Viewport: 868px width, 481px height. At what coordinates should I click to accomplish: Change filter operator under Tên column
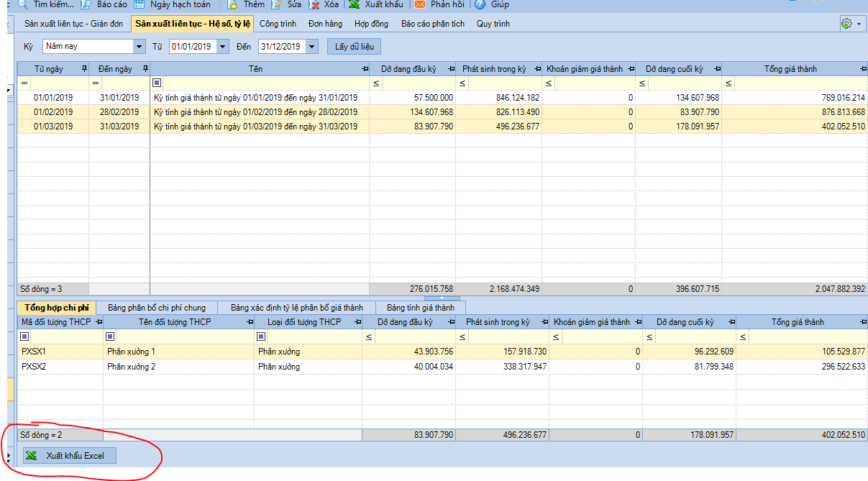157,83
